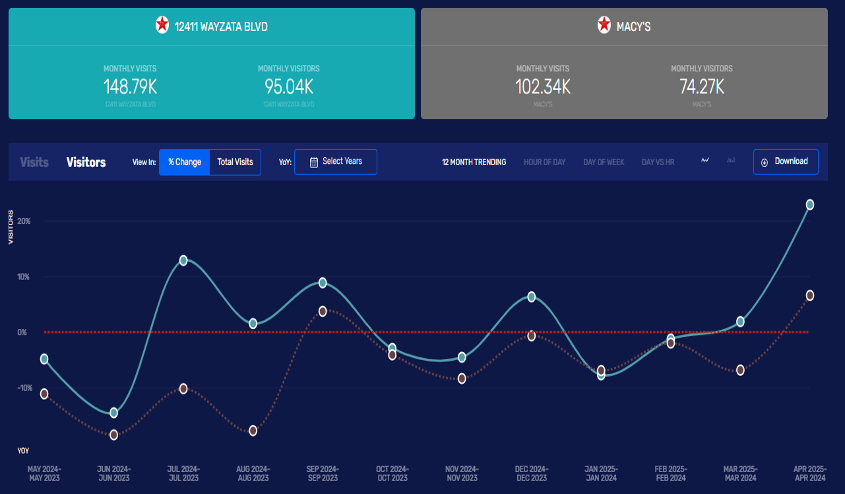
Task: Select the Day of Week tab
Action: 604,162
